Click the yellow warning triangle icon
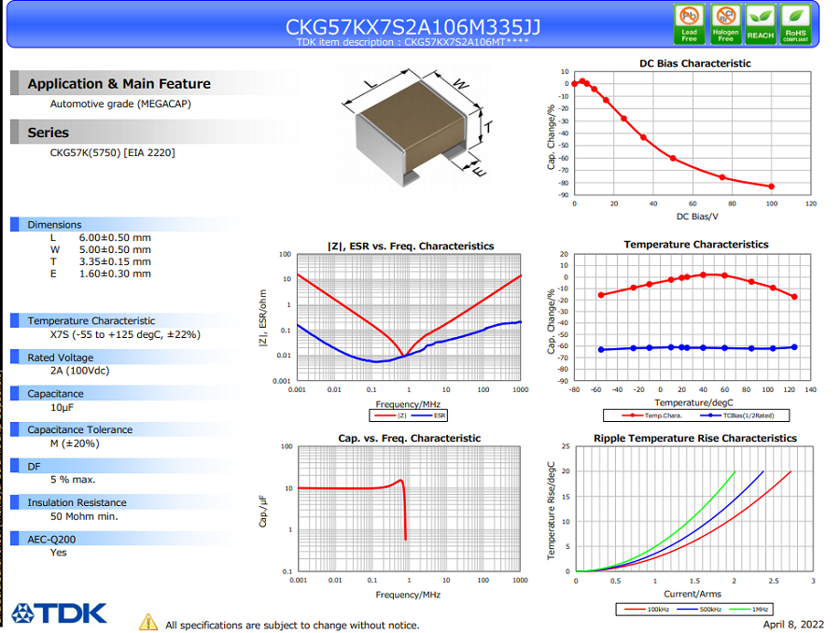 (148, 622)
